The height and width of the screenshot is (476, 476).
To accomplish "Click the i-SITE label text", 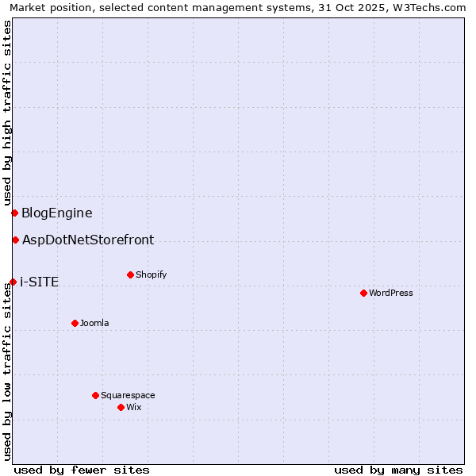I will point(39,282).
